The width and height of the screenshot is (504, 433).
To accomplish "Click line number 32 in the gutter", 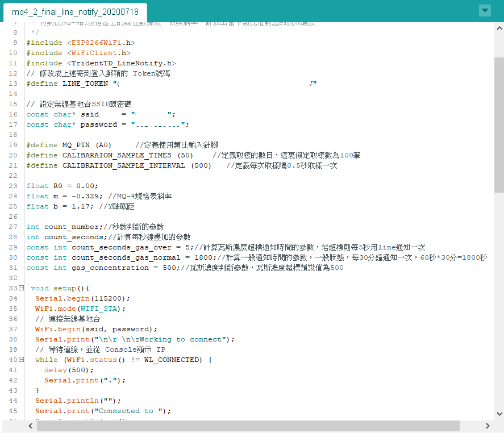I will (x=13, y=278).
